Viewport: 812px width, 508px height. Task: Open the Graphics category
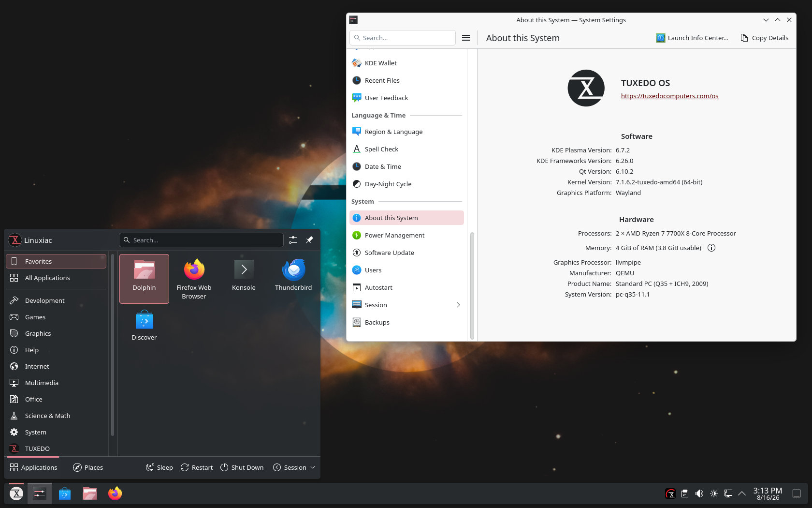click(56, 333)
